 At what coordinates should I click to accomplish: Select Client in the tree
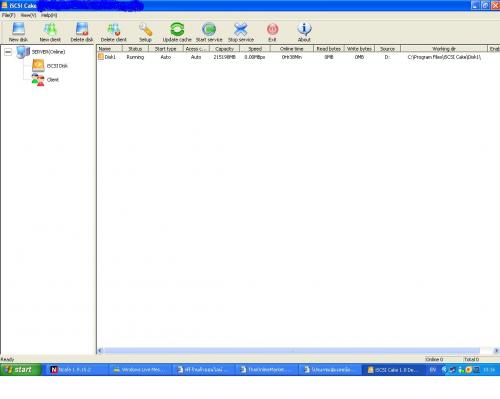[53, 80]
